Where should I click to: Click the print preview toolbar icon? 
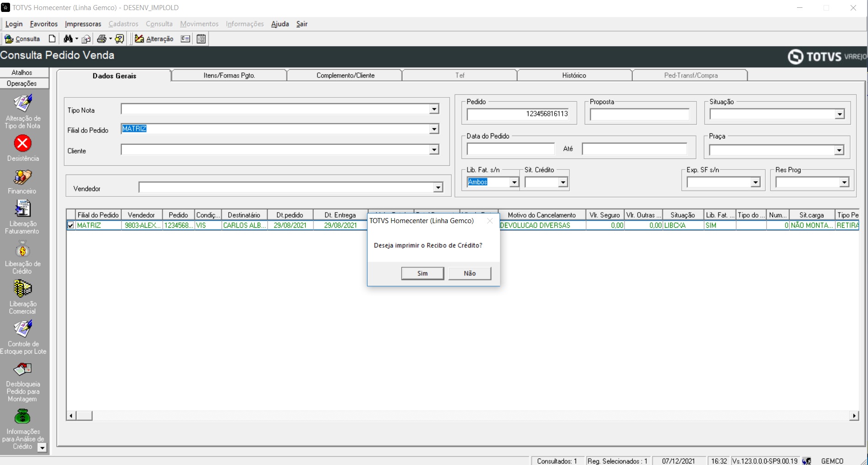[x=86, y=39]
